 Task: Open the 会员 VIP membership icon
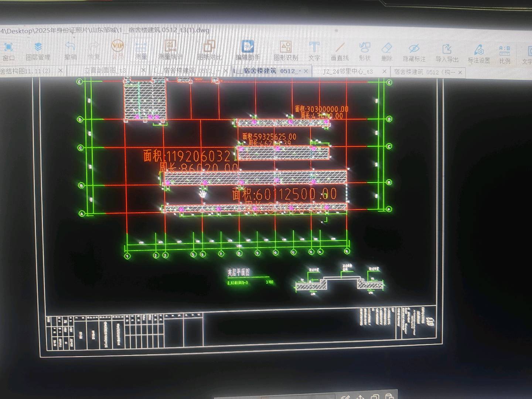[x=117, y=50]
